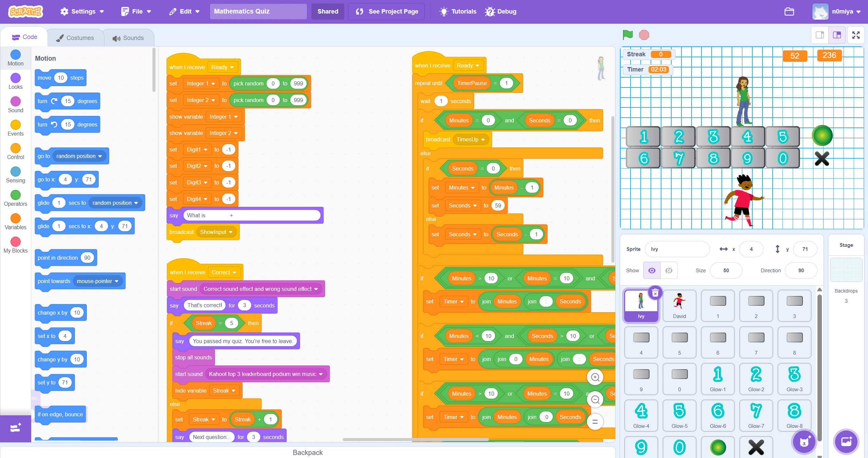The width and height of the screenshot is (868, 458).
Task: Edit the project title Mathematics Quiz
Action: click(258, 12)
